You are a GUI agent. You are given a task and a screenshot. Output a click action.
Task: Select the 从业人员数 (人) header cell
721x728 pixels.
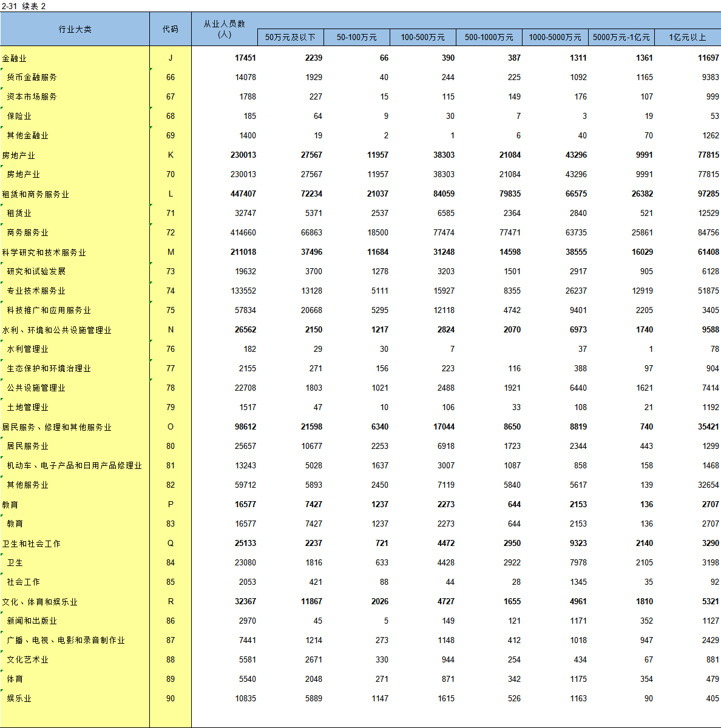pos(225,29)
